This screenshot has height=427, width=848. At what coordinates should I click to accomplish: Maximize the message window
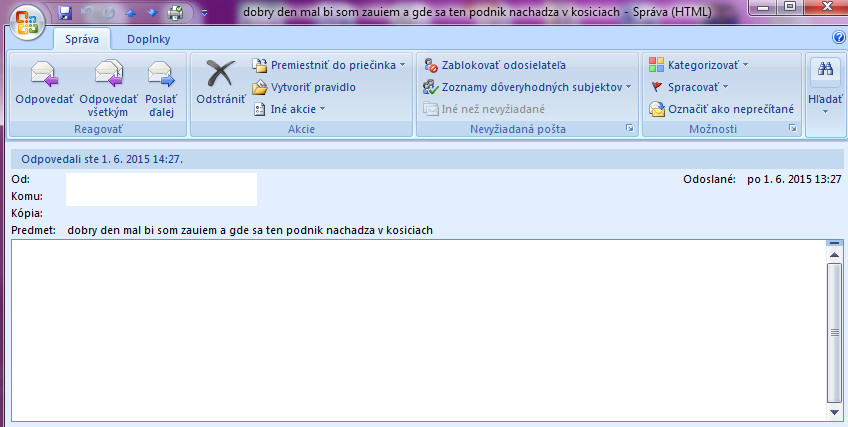(x=790, y=8)
